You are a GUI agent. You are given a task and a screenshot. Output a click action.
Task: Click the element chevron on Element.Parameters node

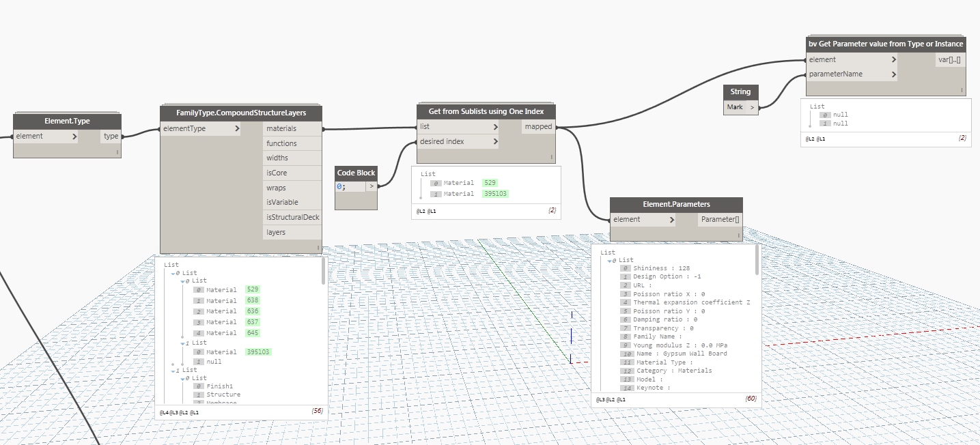[672, 220]
